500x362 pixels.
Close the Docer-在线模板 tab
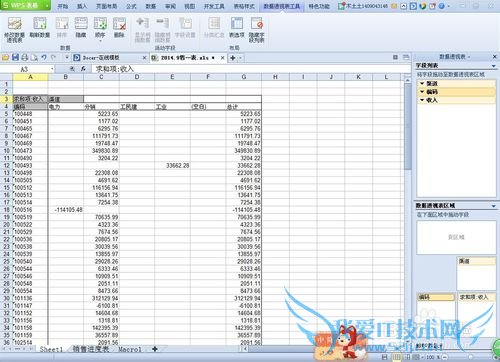point(144,58)
